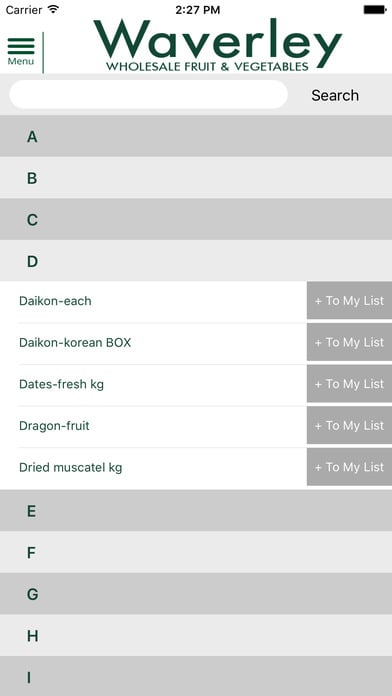Collapse the D section

196,261
